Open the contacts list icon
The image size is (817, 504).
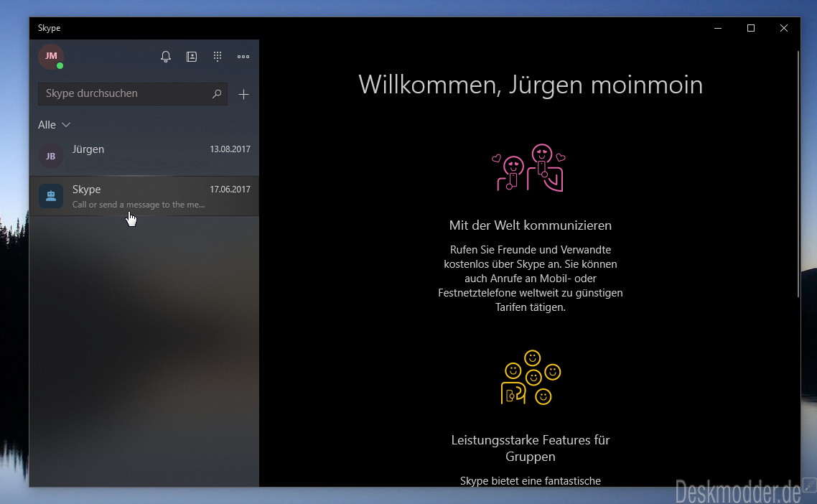point(192,56)
